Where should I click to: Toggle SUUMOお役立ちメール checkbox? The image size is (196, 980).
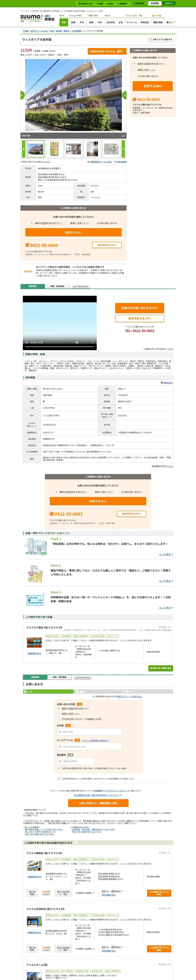point(59,778)
